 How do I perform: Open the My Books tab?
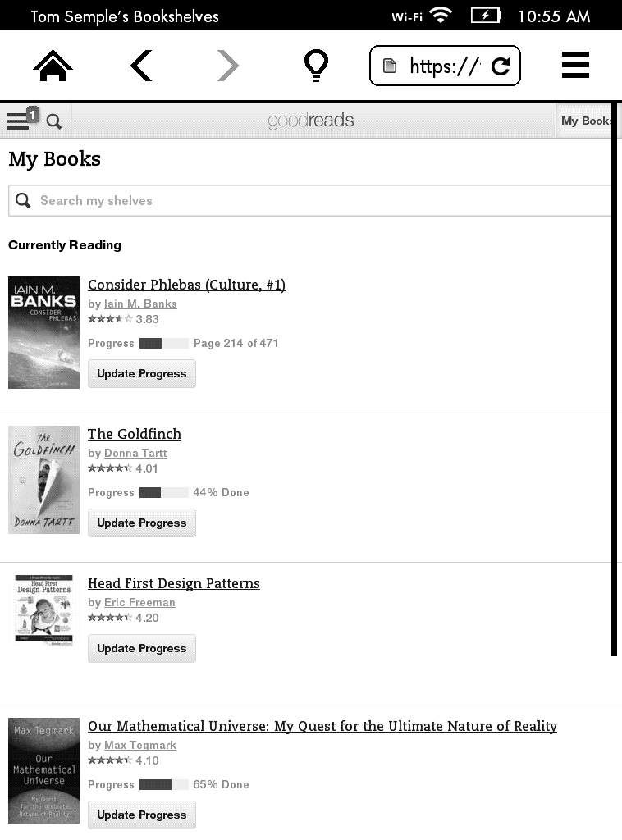(x=585, y=121)
